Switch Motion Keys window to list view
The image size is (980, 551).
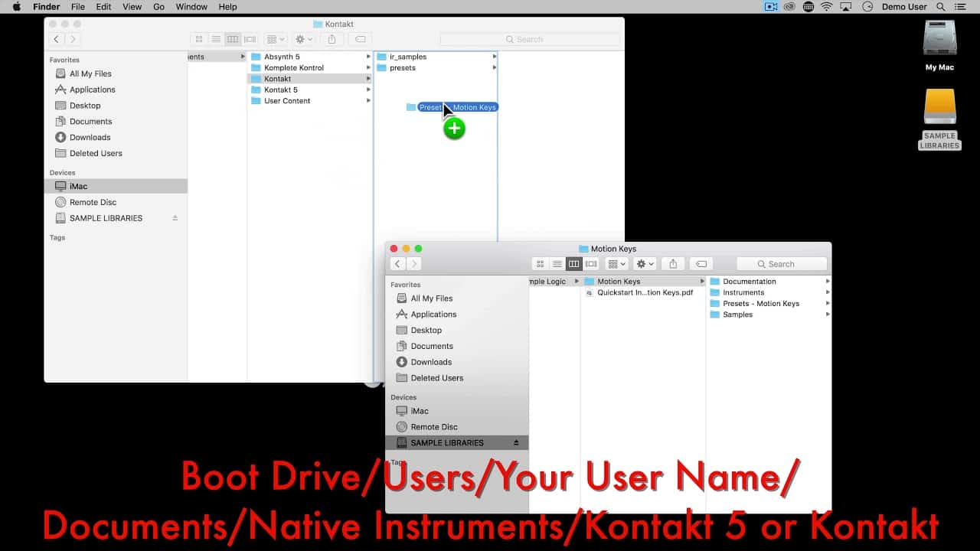tap(557, 264)
